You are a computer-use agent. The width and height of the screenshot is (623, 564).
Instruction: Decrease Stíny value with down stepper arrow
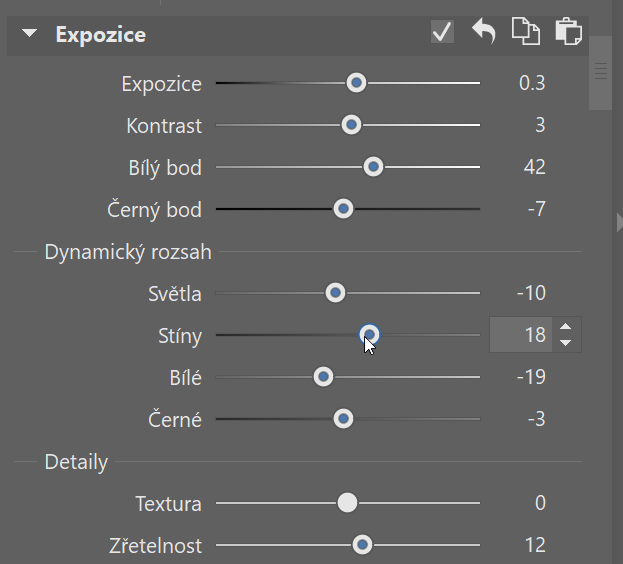(565, 342)
